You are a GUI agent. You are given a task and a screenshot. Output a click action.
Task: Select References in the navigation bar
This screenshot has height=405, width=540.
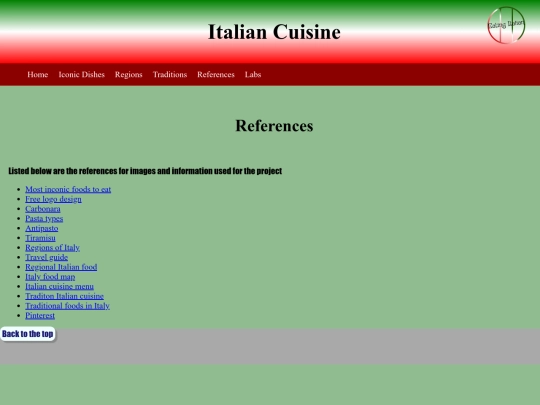[216, 74]
